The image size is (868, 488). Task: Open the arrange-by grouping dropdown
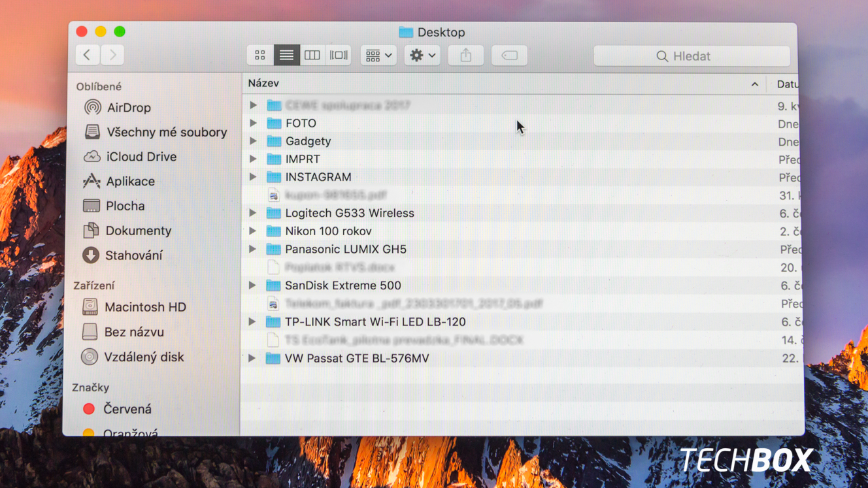378,56
